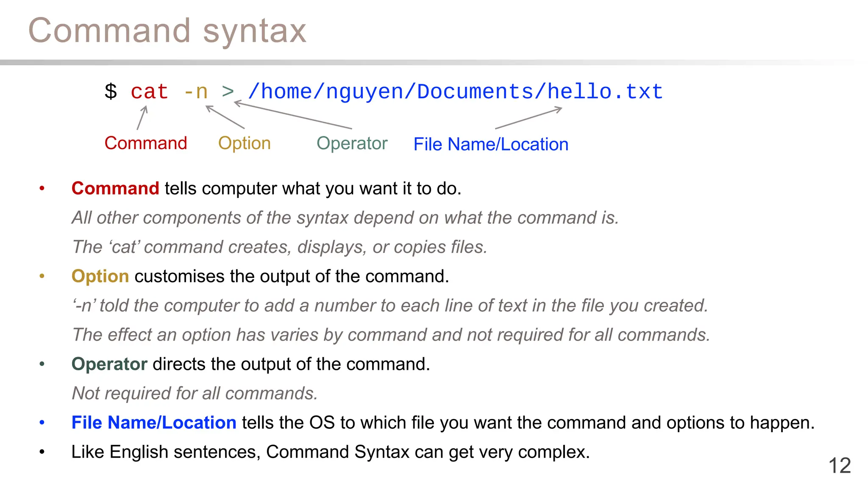Click 'Operator directs the output of the command.'
868x488 pixels.
click(251, 364)
